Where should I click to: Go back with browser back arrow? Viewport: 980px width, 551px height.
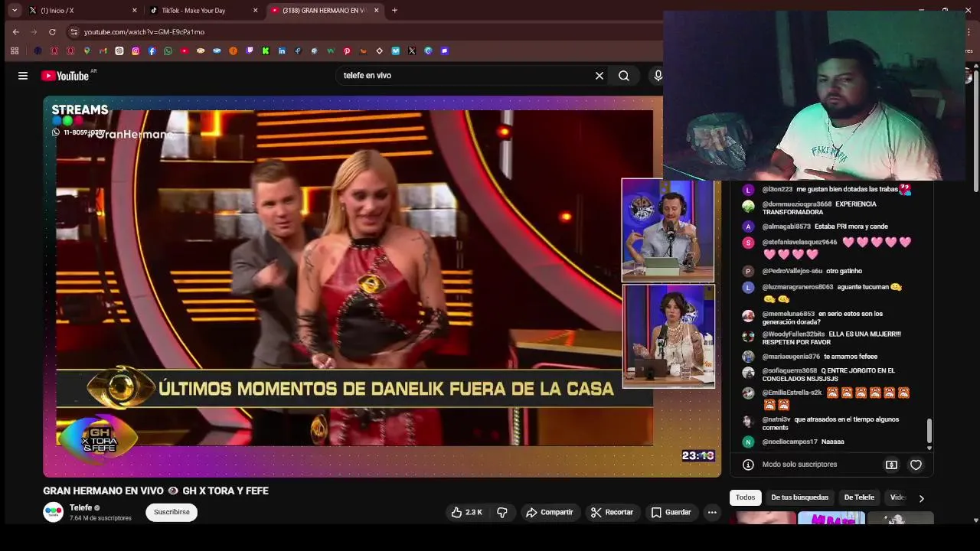(16, 32)
